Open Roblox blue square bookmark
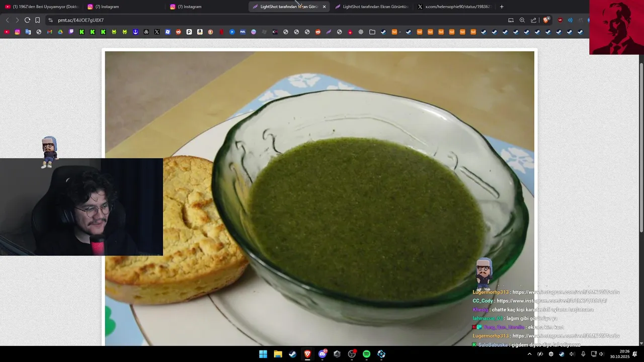 (x=168, y=32)
